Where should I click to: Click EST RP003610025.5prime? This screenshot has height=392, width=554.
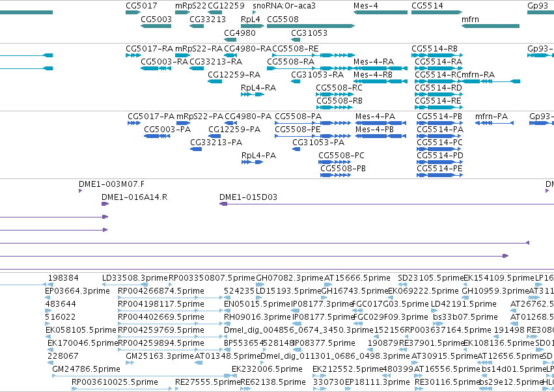[x=122, y=389]
